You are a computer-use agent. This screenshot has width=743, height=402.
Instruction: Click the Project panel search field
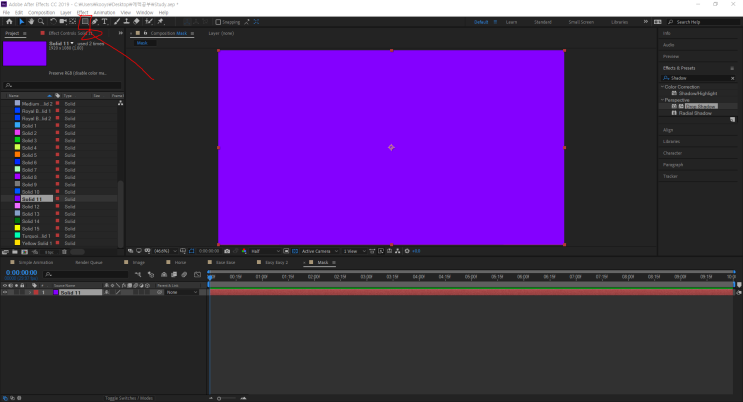tap(62, 85)
